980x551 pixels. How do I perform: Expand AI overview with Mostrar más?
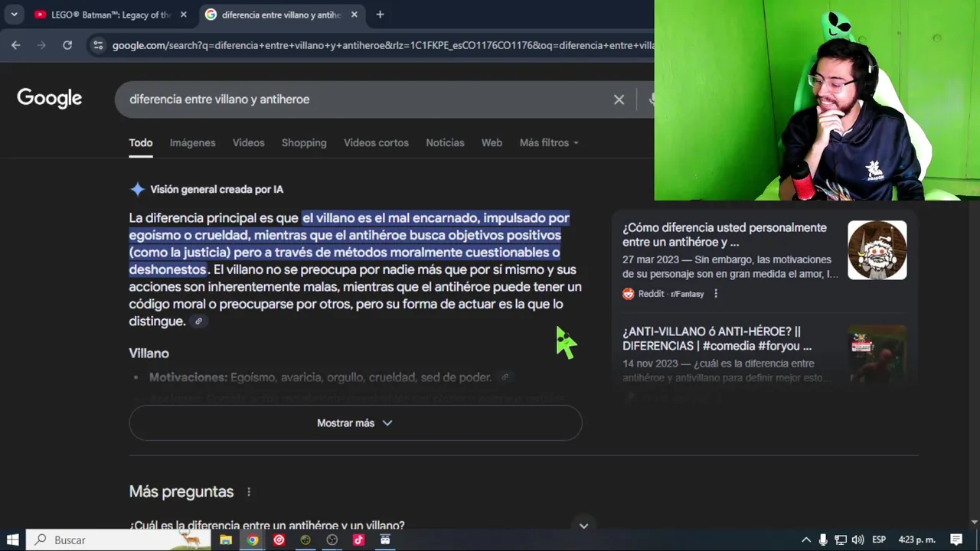[355, 422]
